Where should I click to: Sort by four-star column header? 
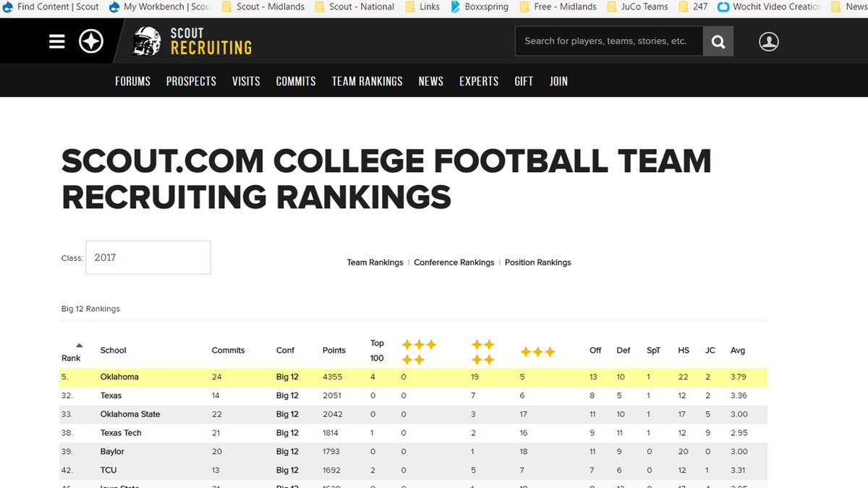pyautogui.click(x=483, y=351)
